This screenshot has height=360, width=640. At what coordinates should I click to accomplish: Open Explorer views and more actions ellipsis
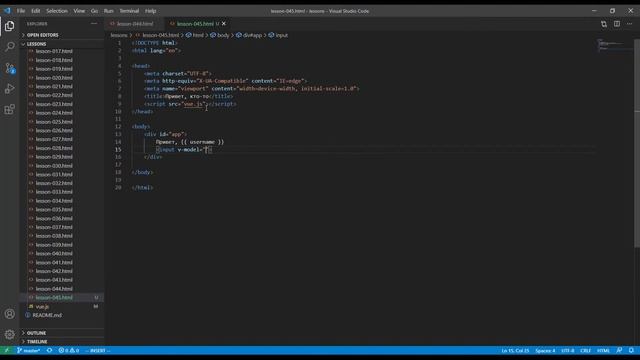94,24
